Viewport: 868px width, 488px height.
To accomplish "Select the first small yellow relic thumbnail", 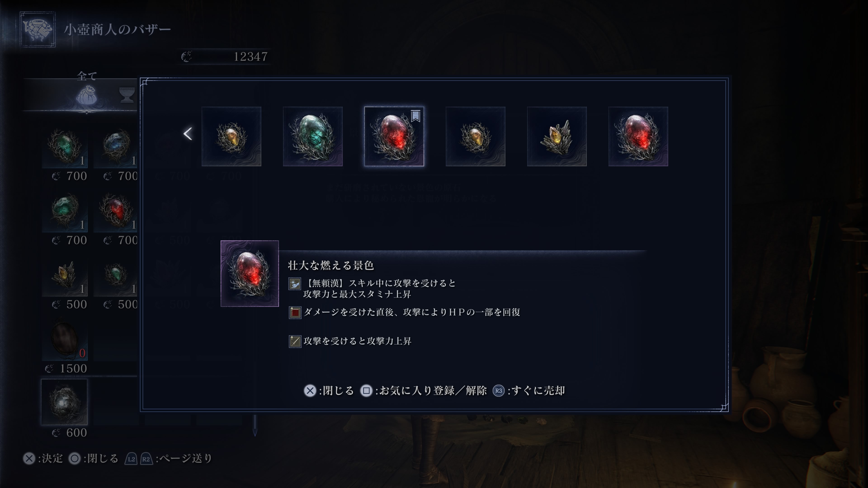I will tap(231, 136).
